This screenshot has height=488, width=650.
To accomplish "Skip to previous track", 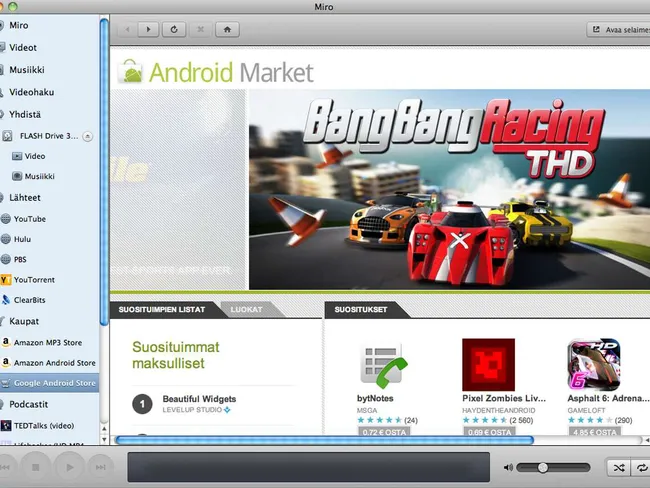I will click(5, 467).
